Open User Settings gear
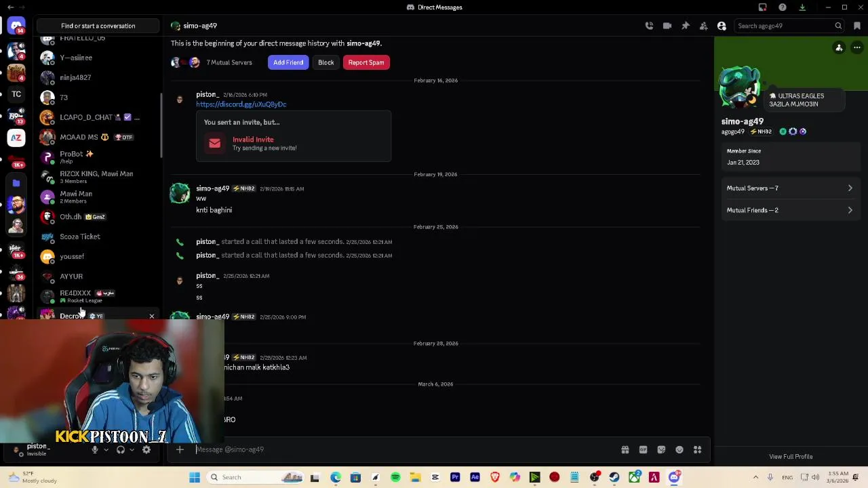This screenshot has width=868, height=488. coord(146,450)
